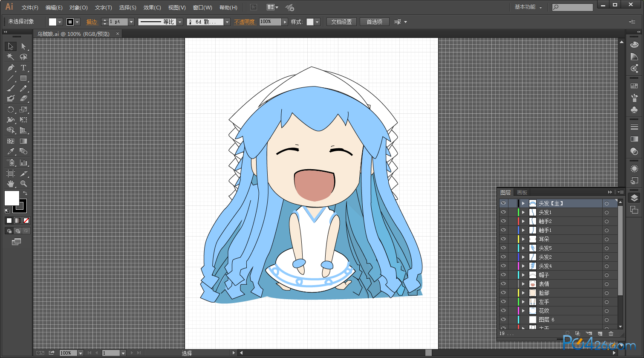Toggle visibility of 脸部 layer
The height and width of the screenshot is (358, 644).
(x=503, y=293)
